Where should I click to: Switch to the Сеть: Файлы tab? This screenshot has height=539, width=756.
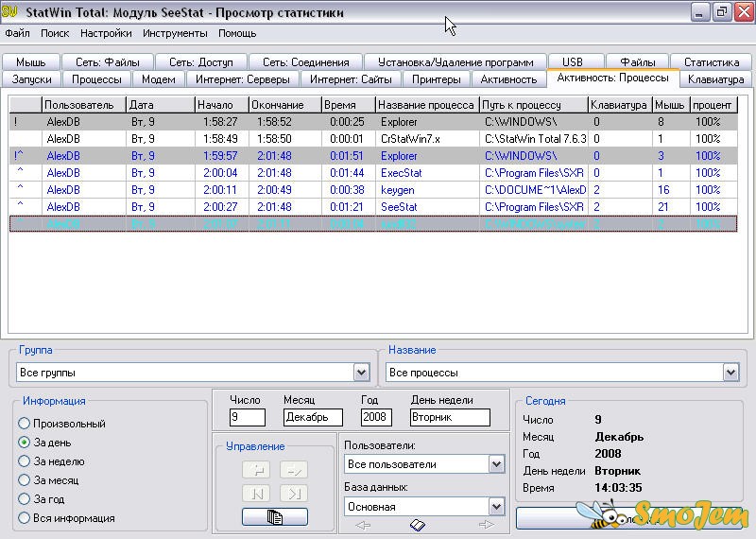pyautogui.click(x=108, y=62)
